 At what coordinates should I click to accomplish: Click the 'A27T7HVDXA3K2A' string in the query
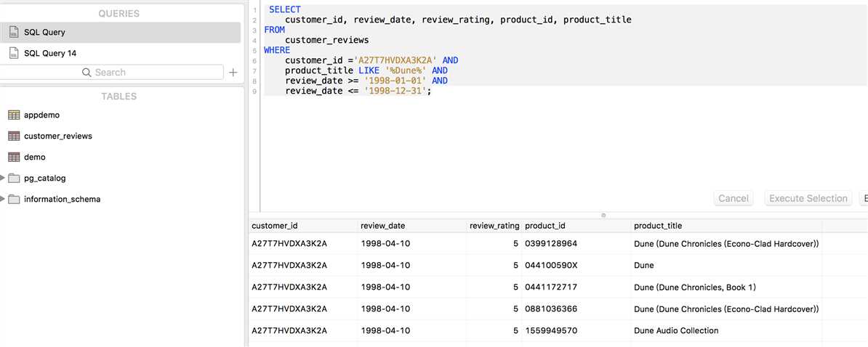395,60
